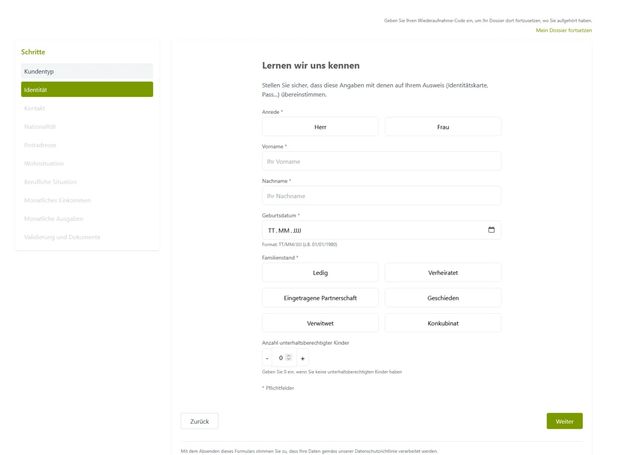640x455 pixels.
Task: Click the Nachname input field
Action: [x=382, y=196]
